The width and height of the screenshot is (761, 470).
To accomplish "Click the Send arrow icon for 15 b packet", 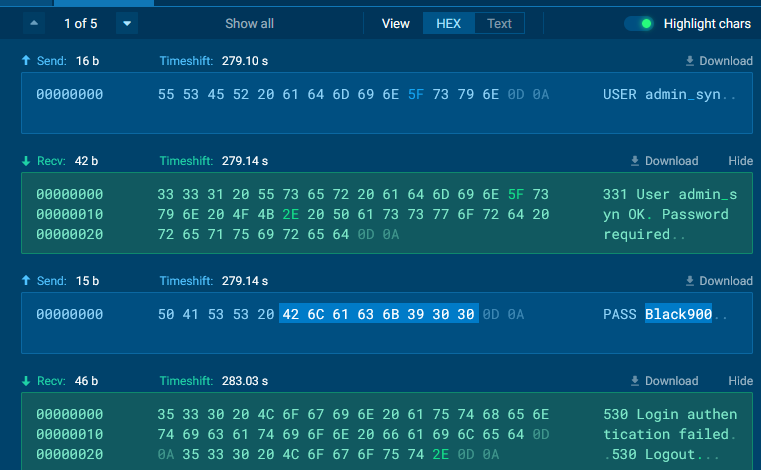I will (26, 281).
